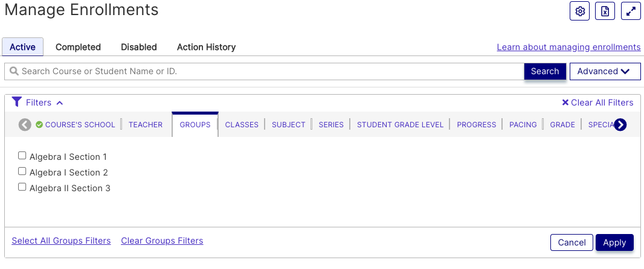This screenshot has width=644, height=269.
Task: Open the Action History tab
Action: [x=206, y=47]
